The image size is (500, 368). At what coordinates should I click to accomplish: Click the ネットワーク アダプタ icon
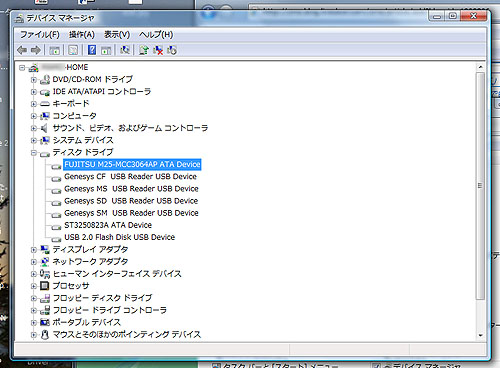click(45, 262)
